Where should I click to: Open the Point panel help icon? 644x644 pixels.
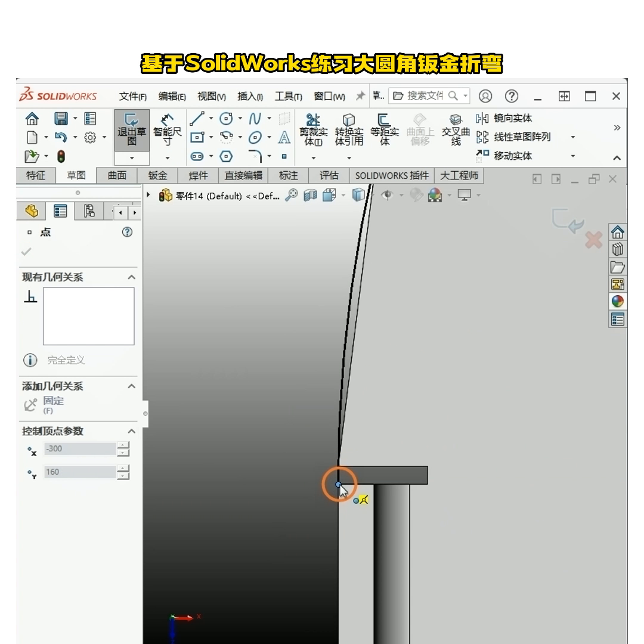(128, 232)
